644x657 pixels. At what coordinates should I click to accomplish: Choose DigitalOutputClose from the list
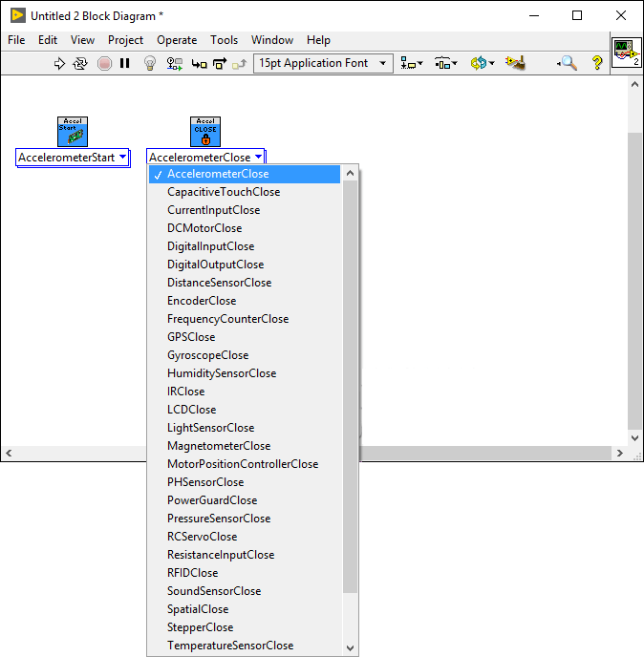245,265
